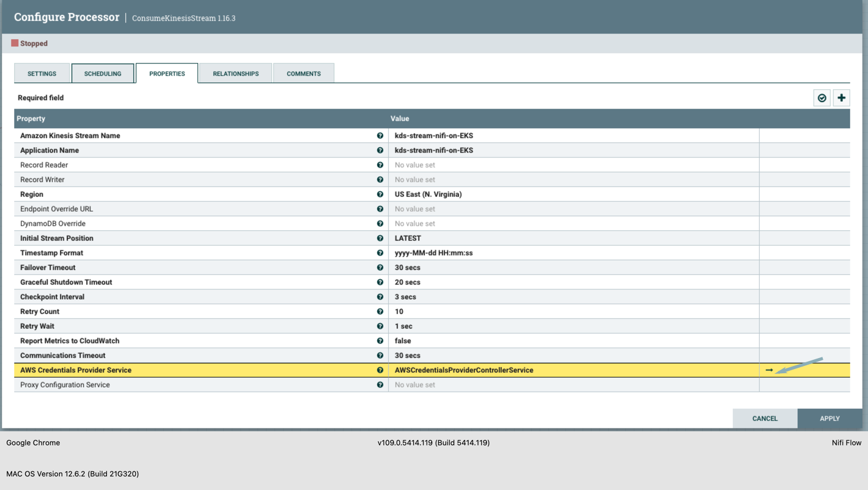The image size is (868, 490).
Task: Change Region value US East (N. Virginia)
Action: (x=574, y=194)
